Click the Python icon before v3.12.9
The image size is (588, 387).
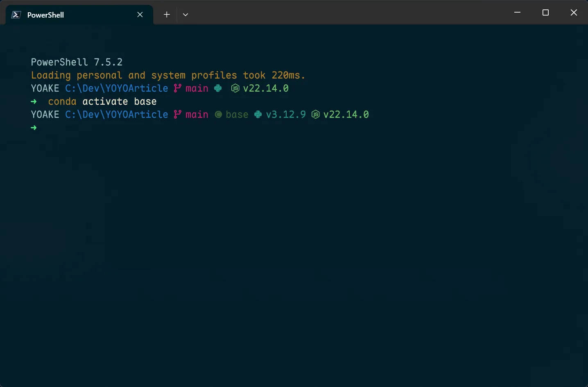point(258,115)
